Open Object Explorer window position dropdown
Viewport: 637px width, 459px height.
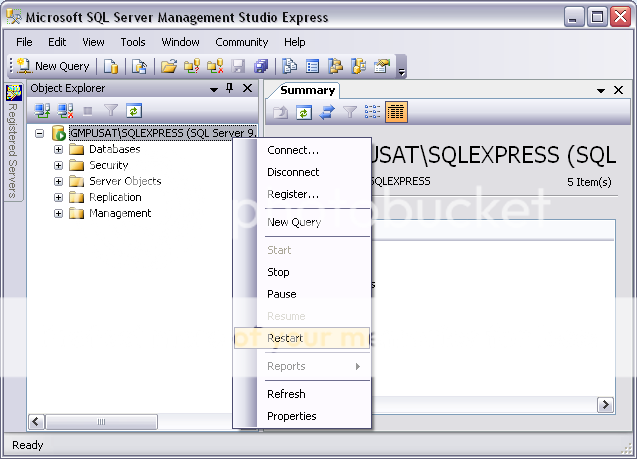(214, 89)
